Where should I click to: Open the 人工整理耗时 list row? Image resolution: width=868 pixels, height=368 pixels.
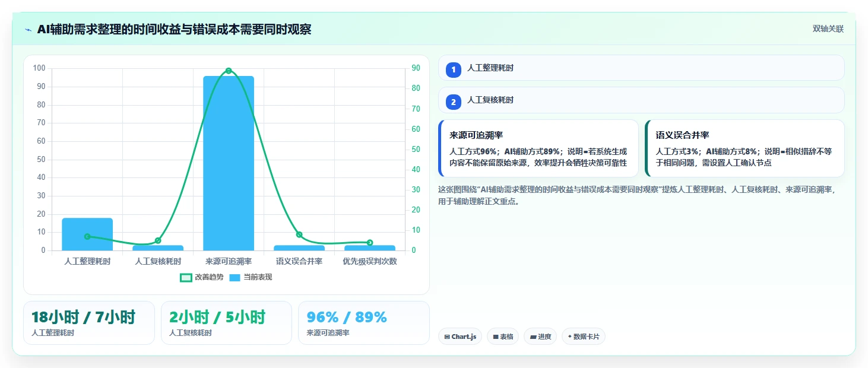[641, 68]
